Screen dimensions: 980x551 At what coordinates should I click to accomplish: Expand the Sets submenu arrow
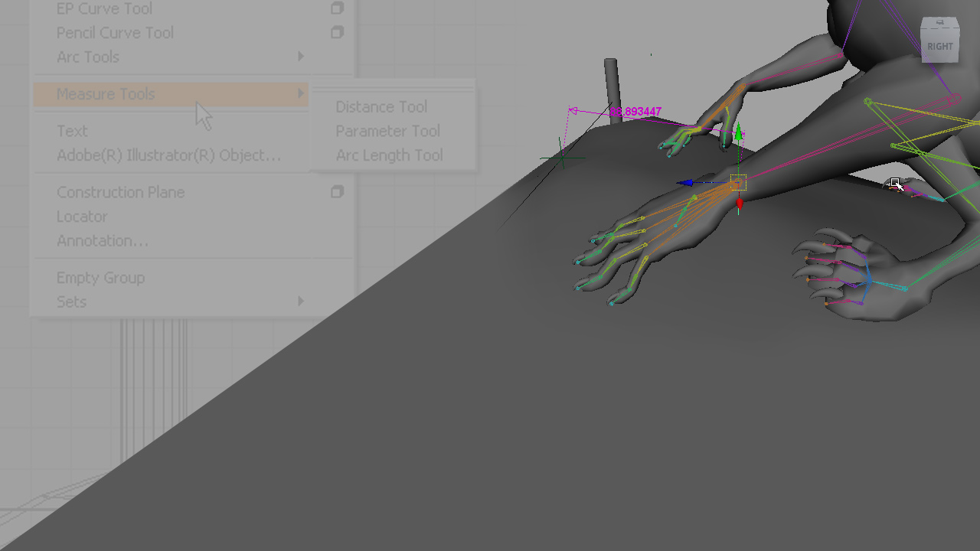(x=301, y=302)
